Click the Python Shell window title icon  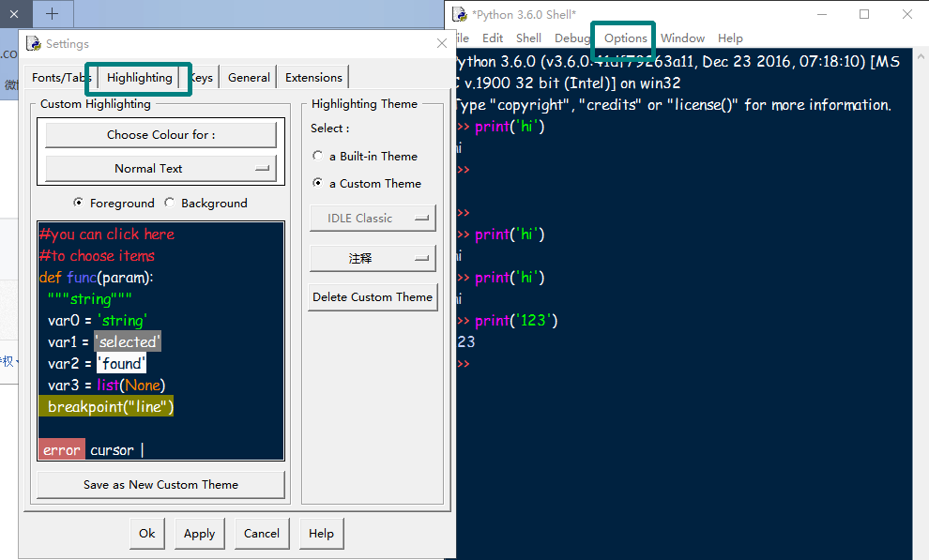460,14
